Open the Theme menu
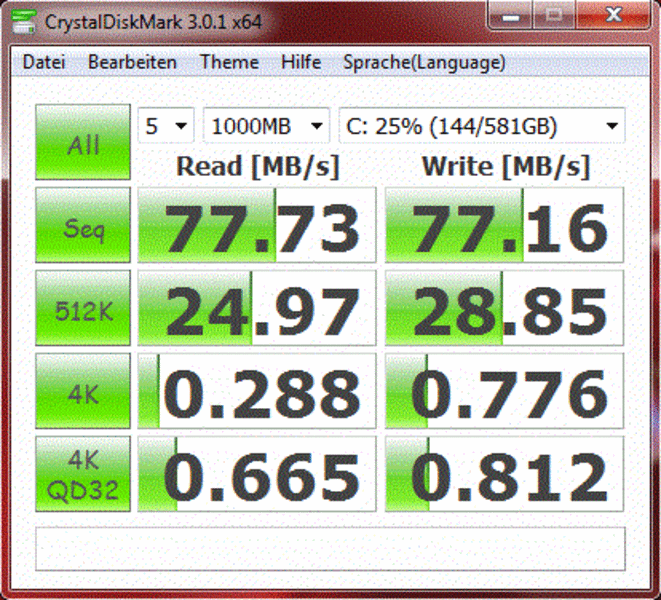This screenshot has width=661, height=600. pyautogui.click(x=229, y=62)
